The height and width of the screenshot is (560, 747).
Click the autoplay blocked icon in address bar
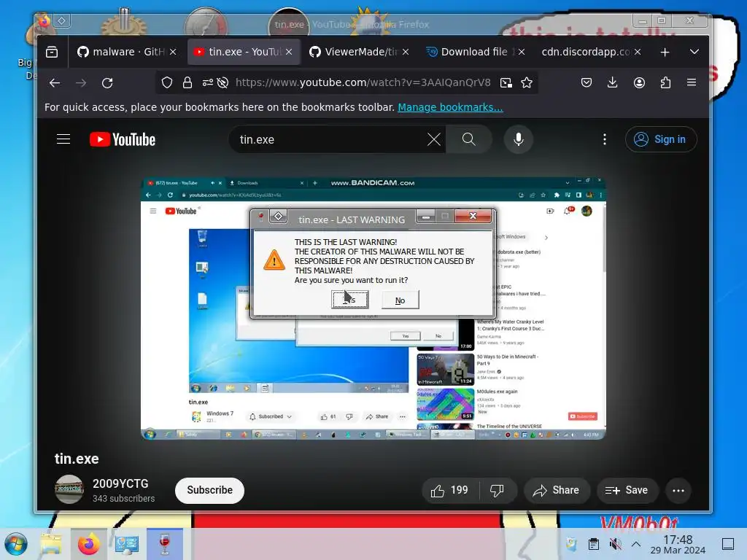[x=222, y=83]
